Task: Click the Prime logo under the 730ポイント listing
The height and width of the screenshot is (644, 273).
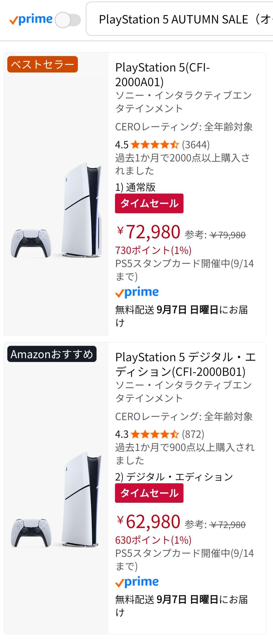Action: [x=137, y=292]
